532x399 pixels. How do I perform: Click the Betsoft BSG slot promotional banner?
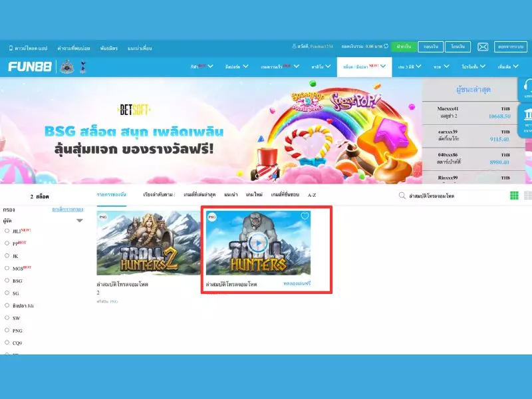pos(211,130)
